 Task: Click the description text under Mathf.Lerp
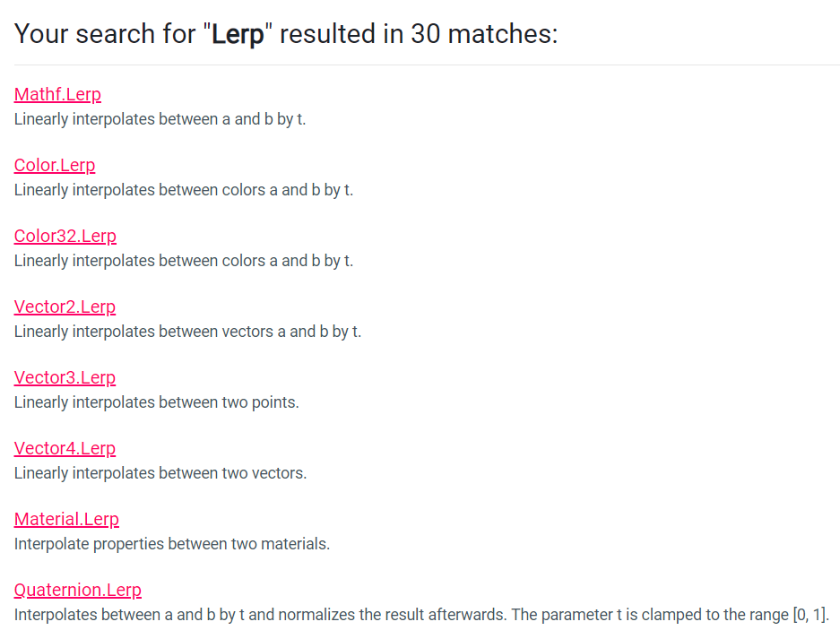(160, 119)
